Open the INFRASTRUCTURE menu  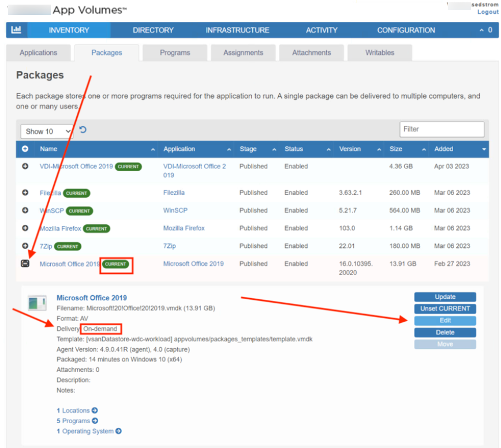pos(237,30)
